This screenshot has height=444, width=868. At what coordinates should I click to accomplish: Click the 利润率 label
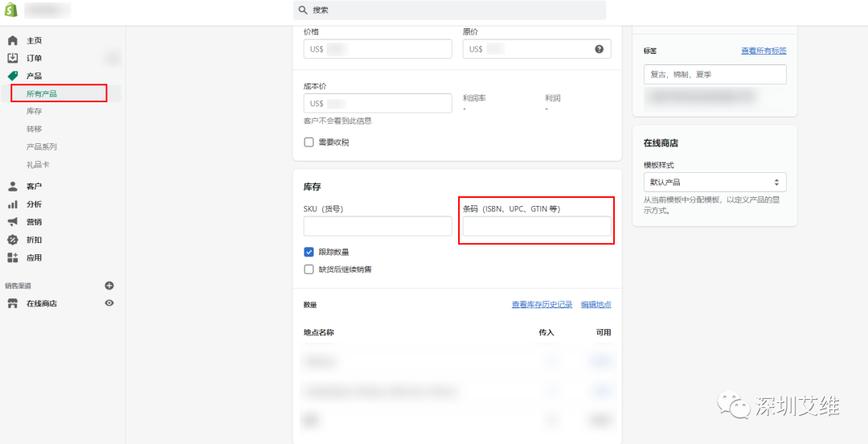tap(474, 98)
